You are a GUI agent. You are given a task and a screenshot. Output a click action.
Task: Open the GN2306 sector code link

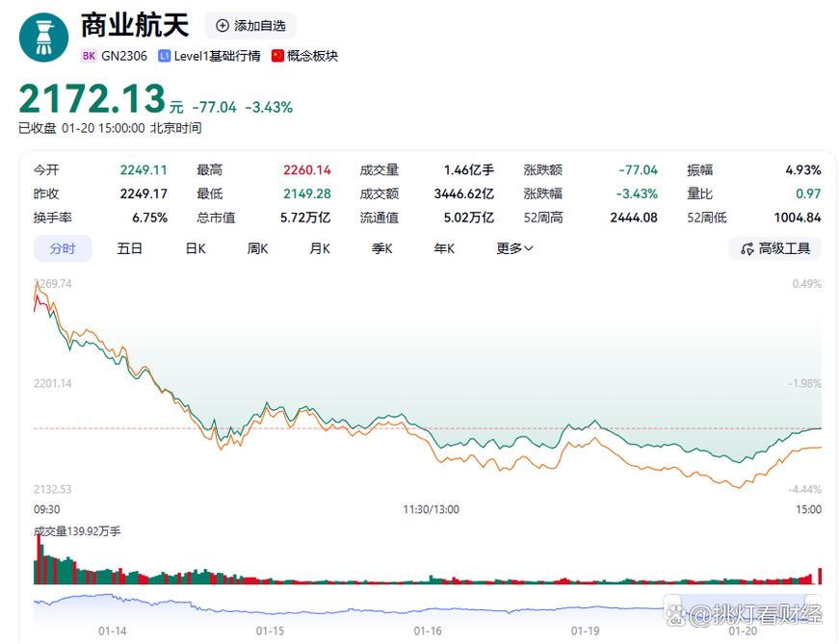coord(124,56)
